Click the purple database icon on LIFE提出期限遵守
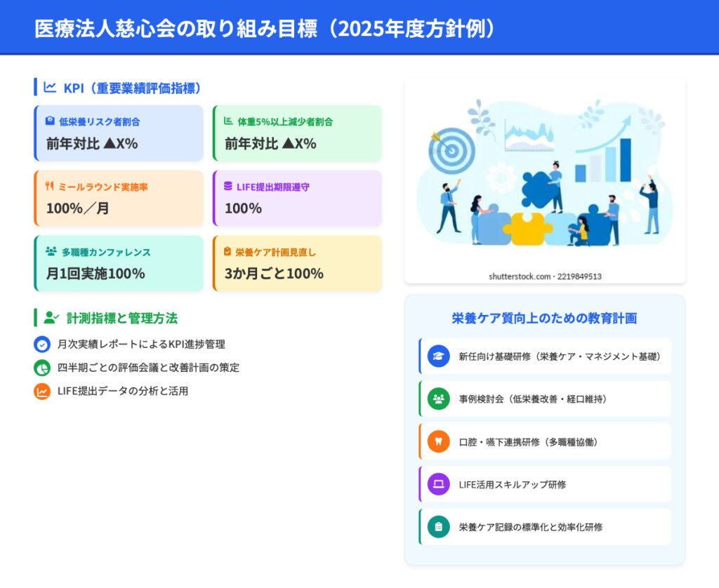This screenshot has width=719, height=588. coord(228,187)
